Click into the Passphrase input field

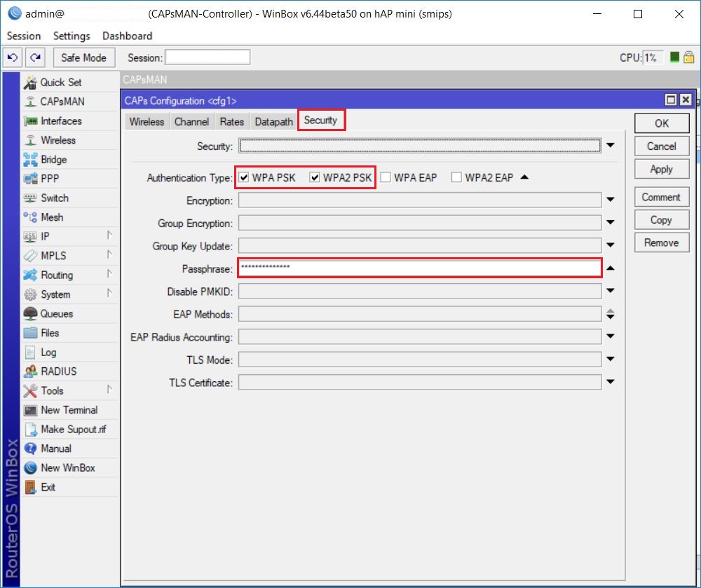coord(420,268)
